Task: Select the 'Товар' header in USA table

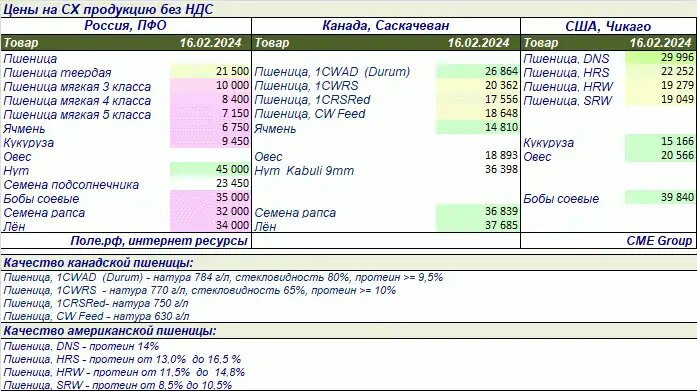Action: [x=541, y=43]
